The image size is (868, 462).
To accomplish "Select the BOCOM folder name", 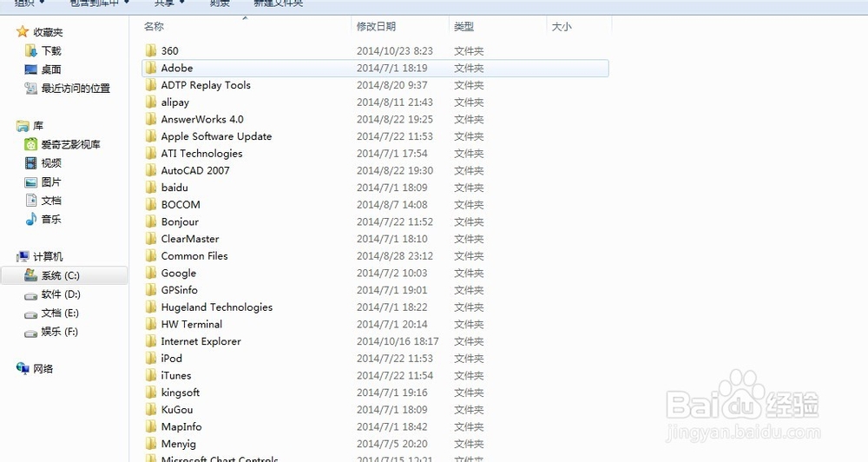I will click(x=181, y=204).
